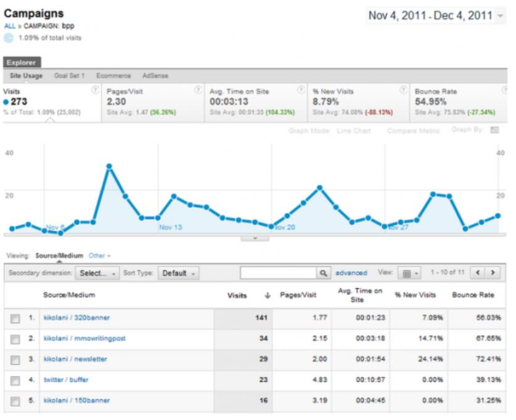The image size is (516, 420).
Task: Switch to the AdSense tab
Action: (x=155, y=76)
